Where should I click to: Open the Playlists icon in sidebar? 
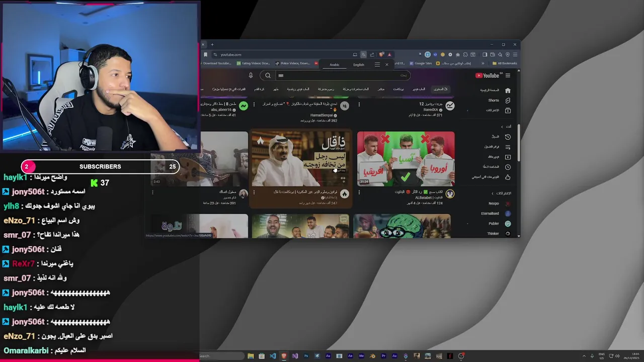(508, 147)
